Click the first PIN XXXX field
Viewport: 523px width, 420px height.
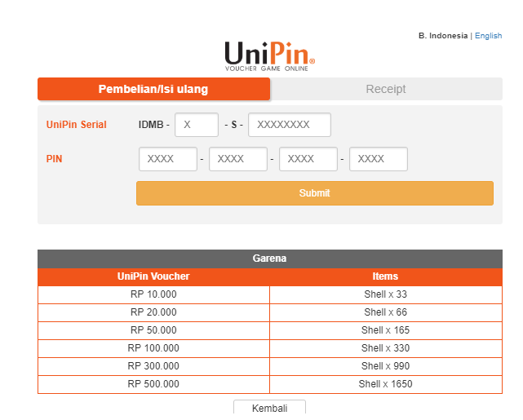point(168,159)
